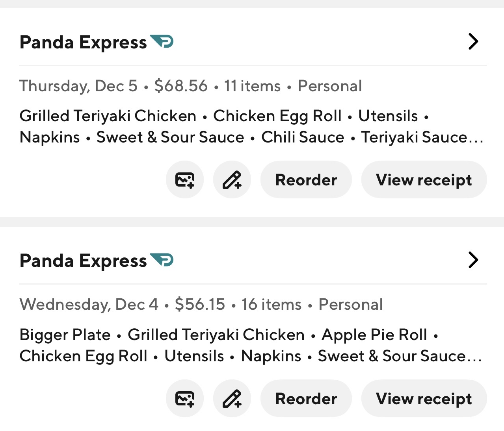The image size is (504, 431).
Task: Add a photo to the $68.56 order
Action: pos(185,180)
